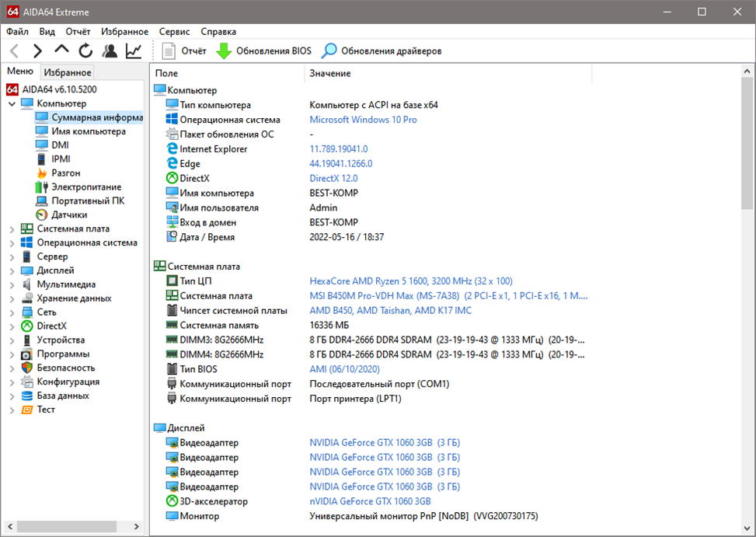Open the DirectX 12.0 link
This screenshot has height=537, width=756.
333,179
